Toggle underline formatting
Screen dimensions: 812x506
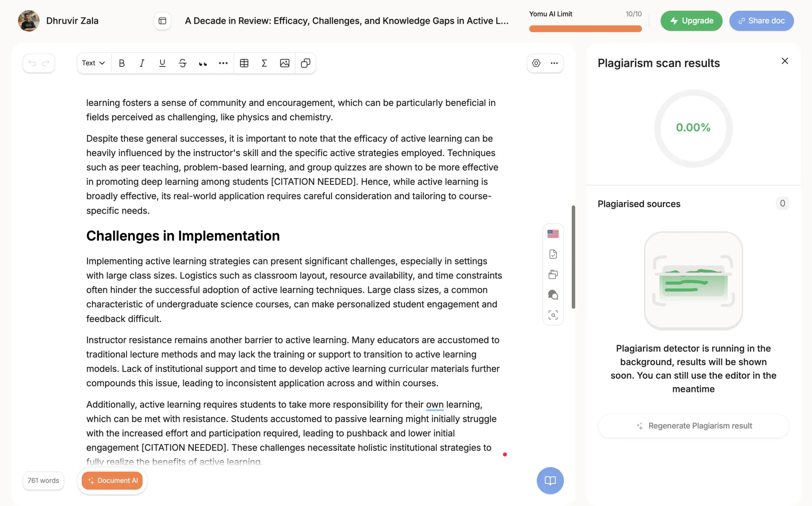tap(162, 63)
